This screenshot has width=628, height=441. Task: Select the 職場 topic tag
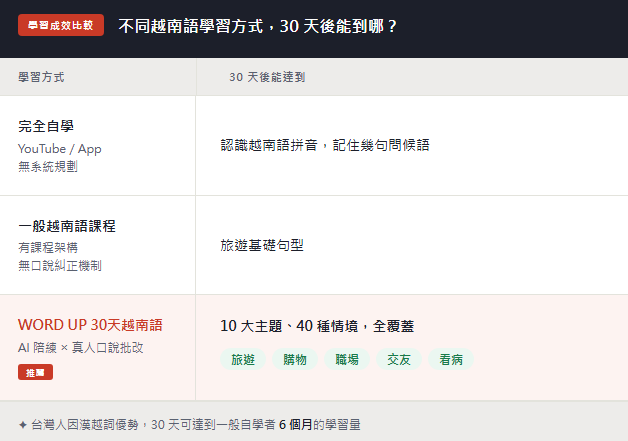click(347, 359)
